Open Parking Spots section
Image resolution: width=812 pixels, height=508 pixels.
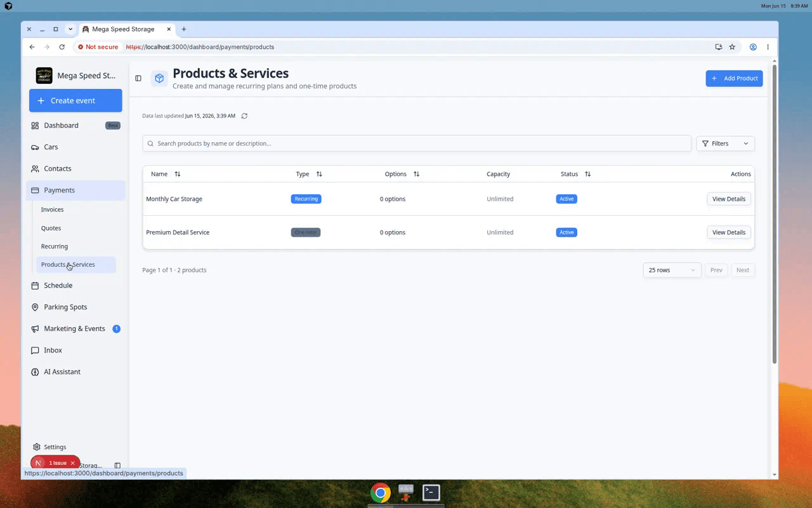[75, 307]
